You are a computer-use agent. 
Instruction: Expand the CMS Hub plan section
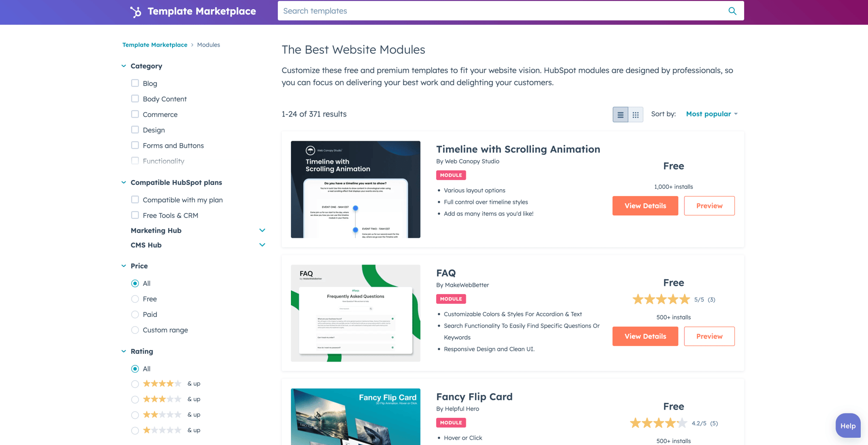tap(262, 245)
